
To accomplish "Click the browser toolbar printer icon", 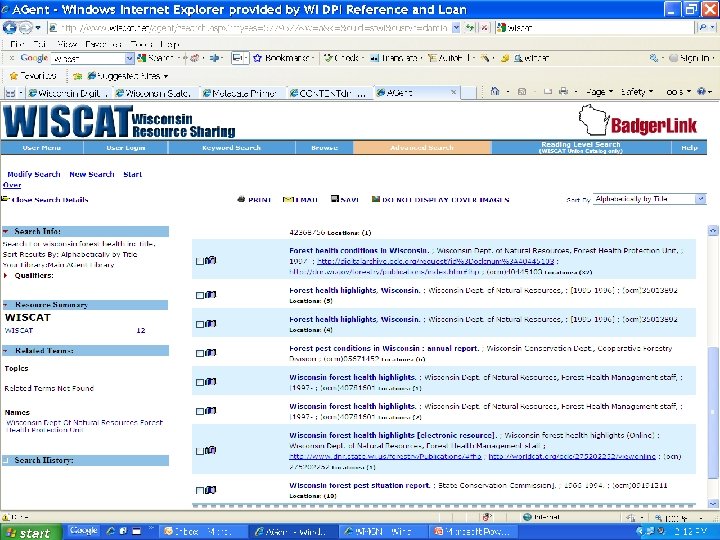I will coord(563,91).
